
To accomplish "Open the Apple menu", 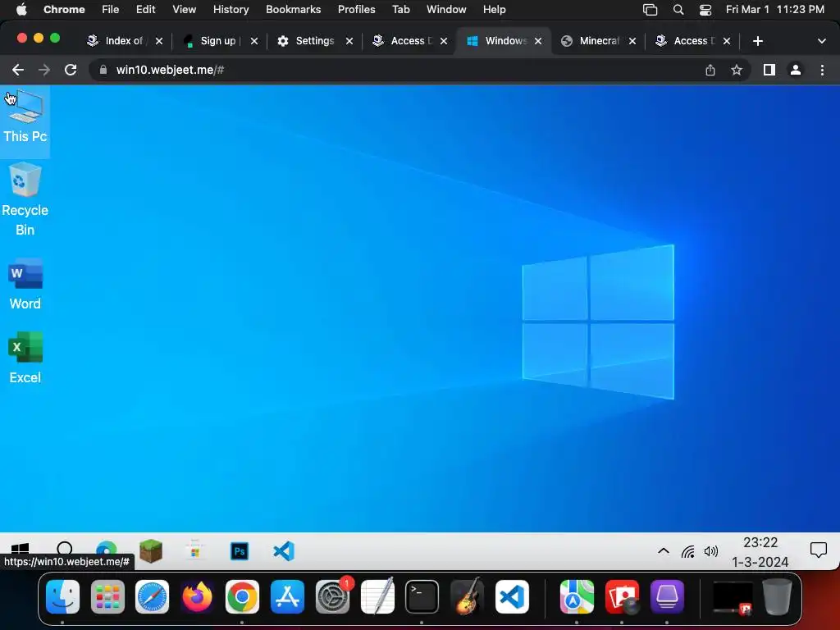I will coord(21,10).
